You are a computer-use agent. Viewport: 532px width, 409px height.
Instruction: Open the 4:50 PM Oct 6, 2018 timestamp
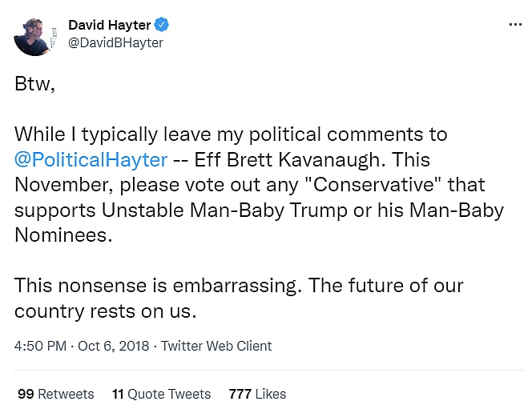pos(81,346)
